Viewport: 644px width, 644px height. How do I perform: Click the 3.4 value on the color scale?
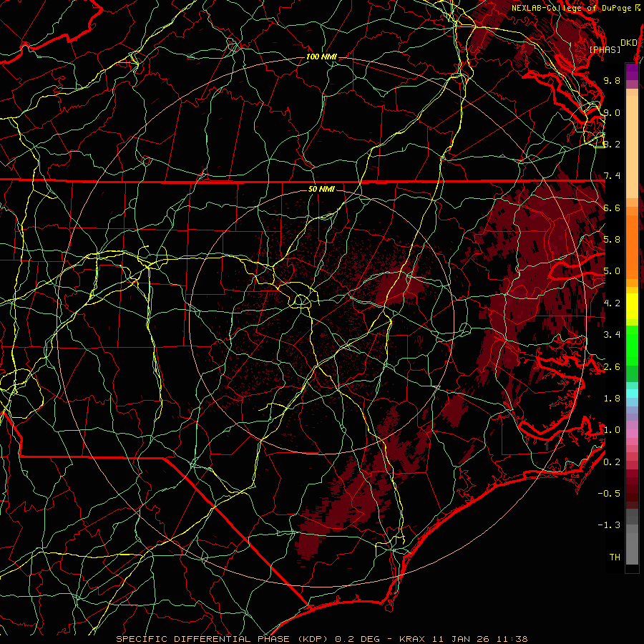coord(612,335)
